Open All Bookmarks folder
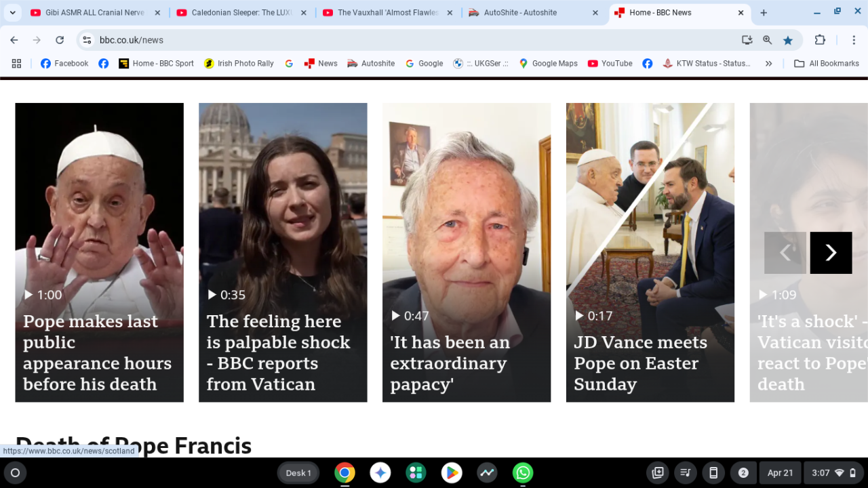Viewport: 868px width, 488px height. (x=827, y=63)
